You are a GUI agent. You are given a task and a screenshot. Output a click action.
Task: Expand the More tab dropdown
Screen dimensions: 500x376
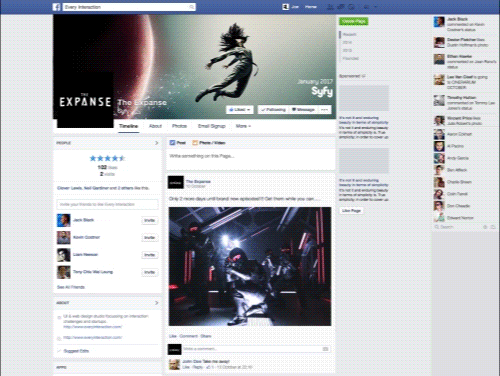pos(243,126)
